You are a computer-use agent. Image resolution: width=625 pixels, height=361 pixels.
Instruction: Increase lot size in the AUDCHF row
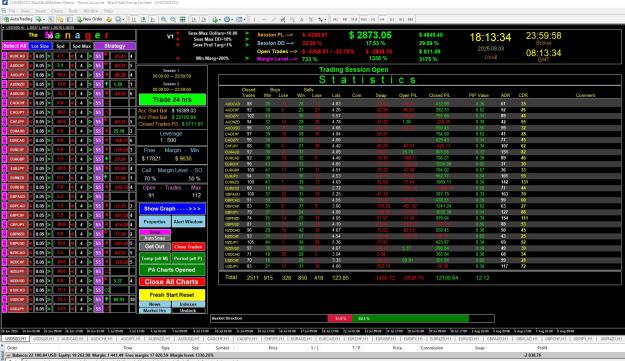pos(49,65)
